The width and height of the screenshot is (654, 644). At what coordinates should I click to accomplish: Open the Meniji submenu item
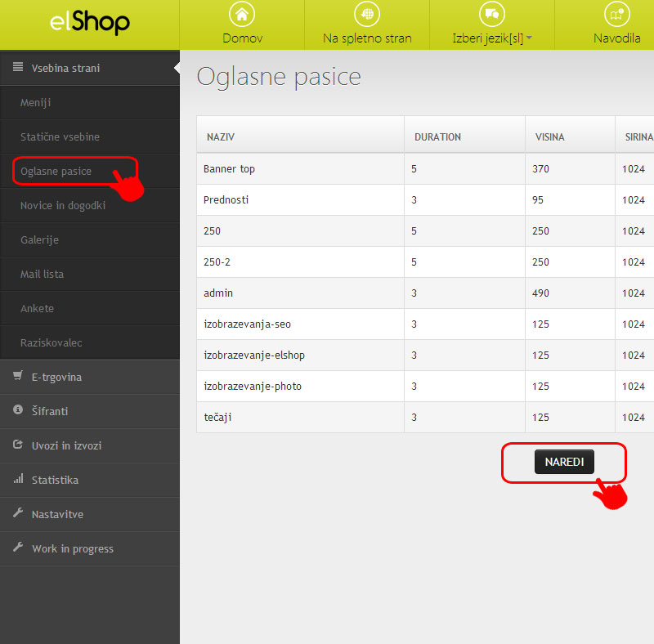click(90, 103)
